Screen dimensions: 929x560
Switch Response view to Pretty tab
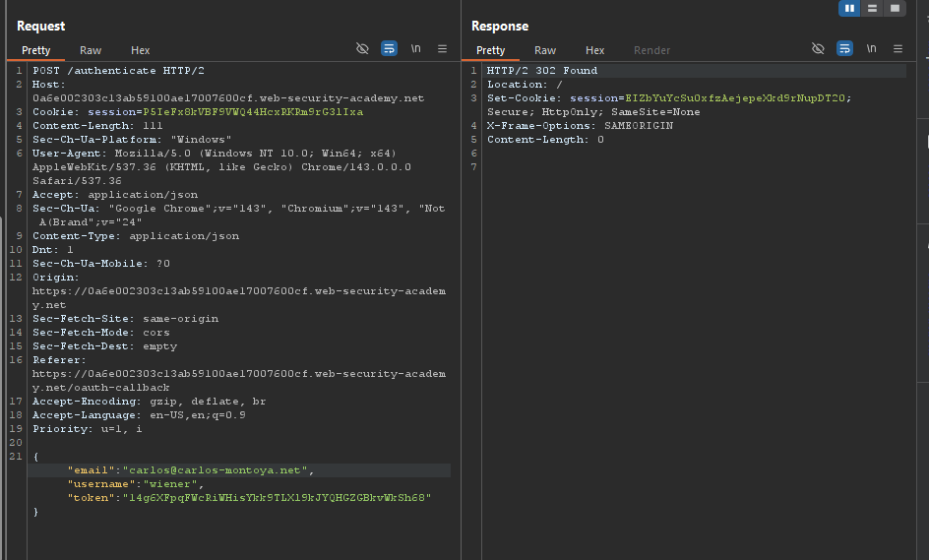tap(490, 50)
